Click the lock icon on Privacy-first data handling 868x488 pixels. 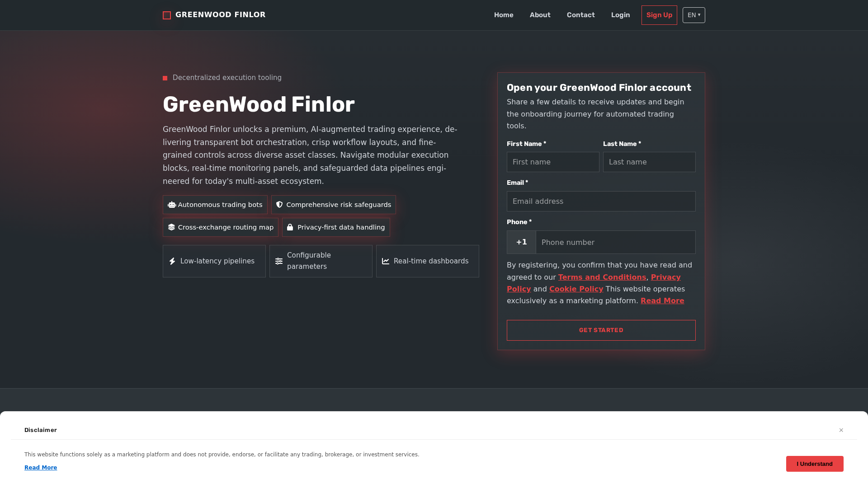click(x=290, y=227)
